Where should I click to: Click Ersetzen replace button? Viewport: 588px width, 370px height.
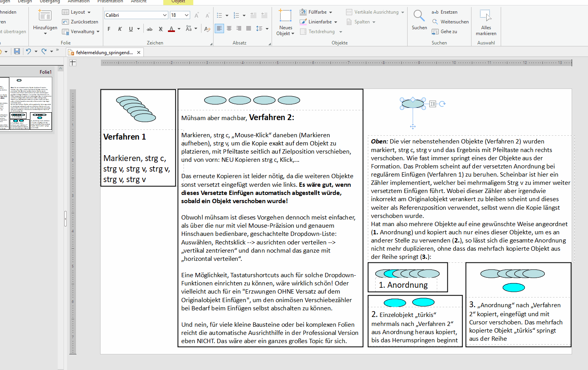point(445,12)
